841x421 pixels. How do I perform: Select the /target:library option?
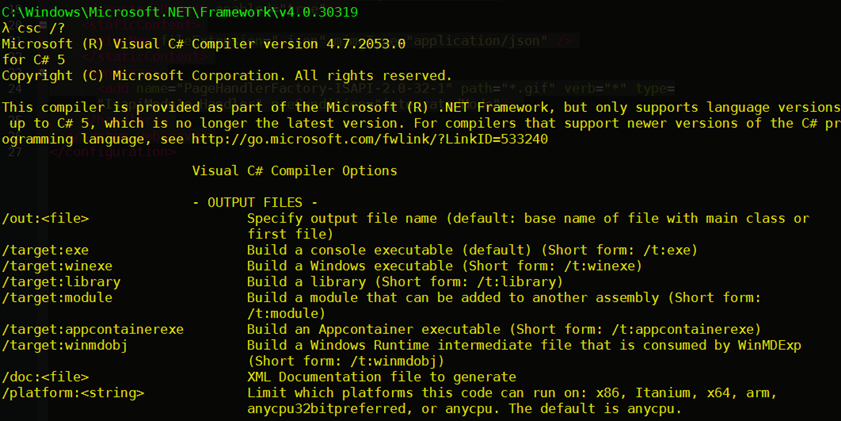(x=61, y=282)
